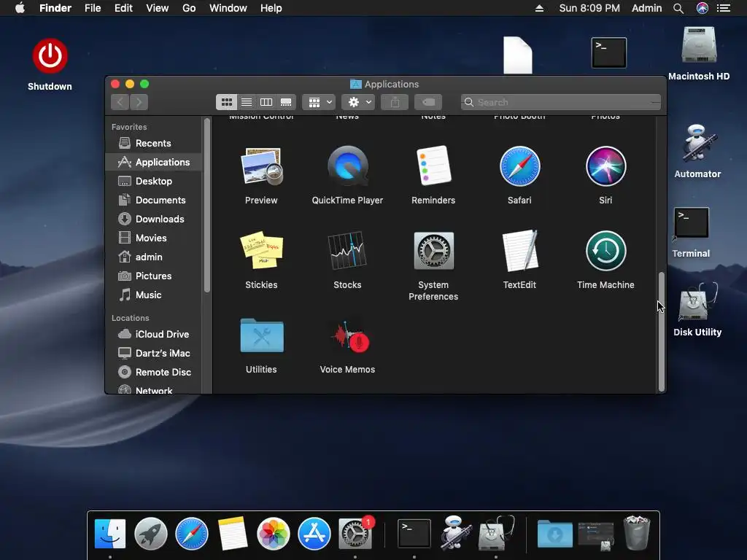Screen dimensions: 747x560
Task: Click the Finder Search field
Action: pos(561,102)
